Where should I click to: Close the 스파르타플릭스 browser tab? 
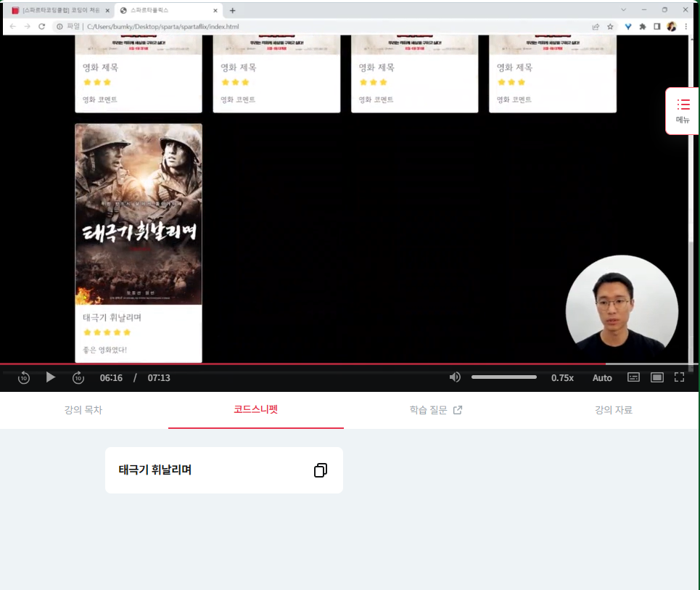coord(215,10)
